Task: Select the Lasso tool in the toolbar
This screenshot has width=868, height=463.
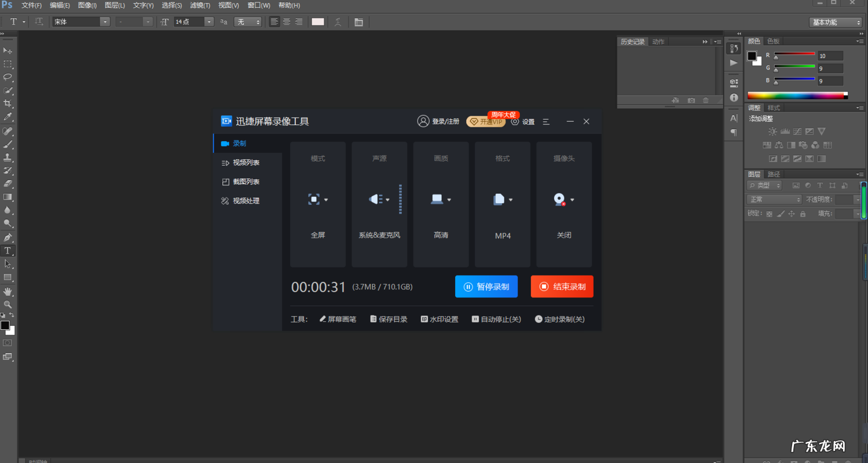Action: (8, 77)
